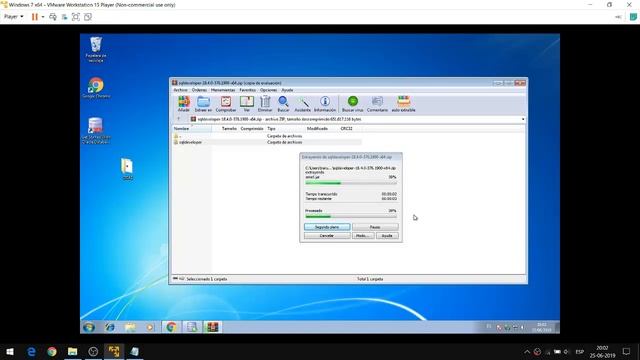Go up one level with the arrow icon

click(178, 119)
